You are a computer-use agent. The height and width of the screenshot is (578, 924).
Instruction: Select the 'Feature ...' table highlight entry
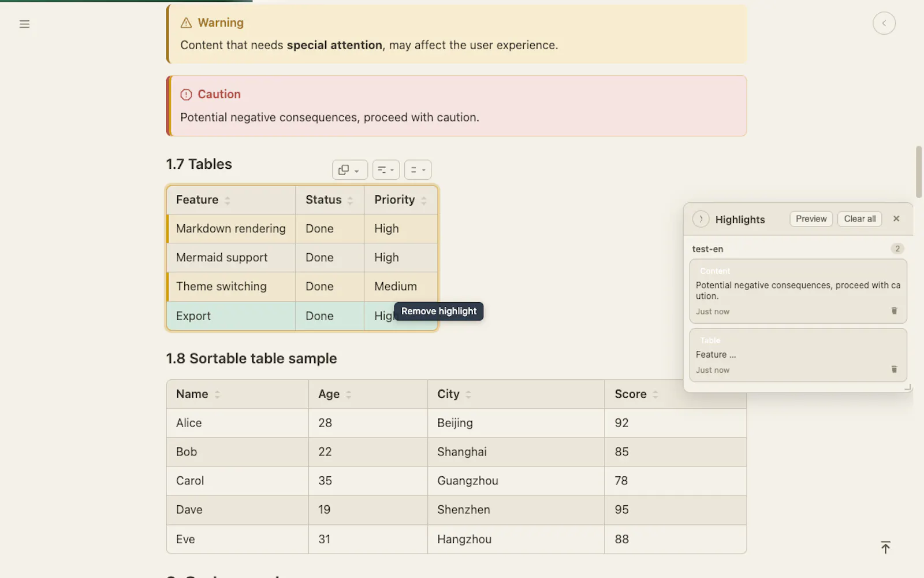(x=798, y=355)
